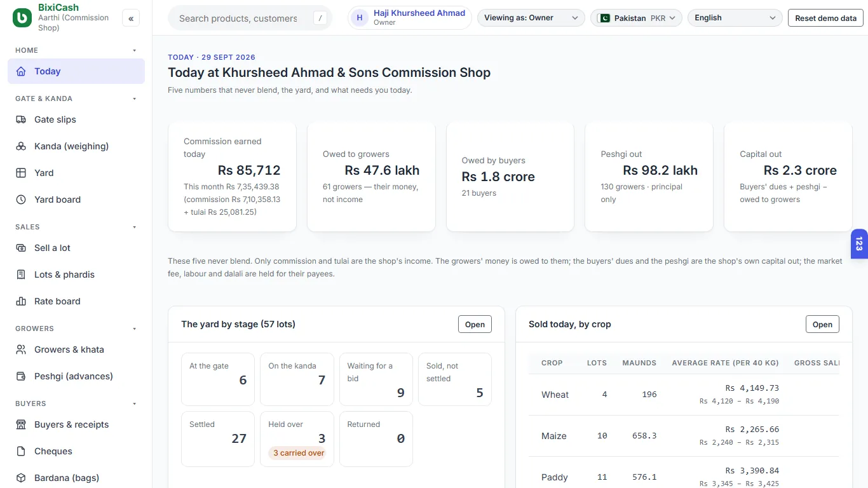Click the At the gate stage tile
868x488 pixels.
pyautogui.click(x=218, y=379)
